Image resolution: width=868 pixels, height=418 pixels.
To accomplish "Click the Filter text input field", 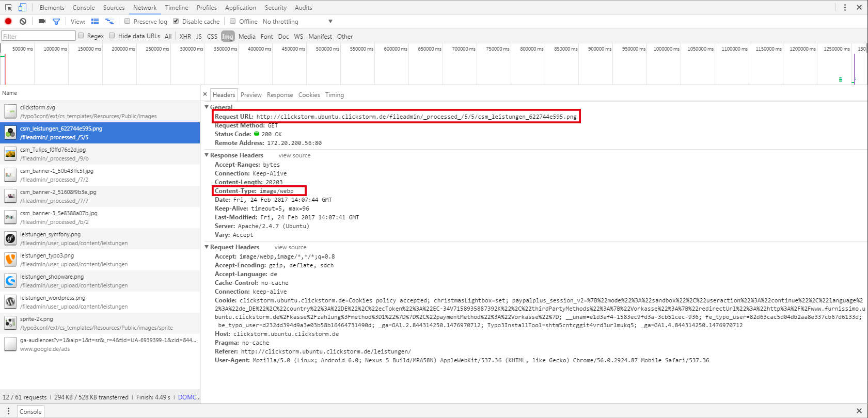I will (38, 36).
